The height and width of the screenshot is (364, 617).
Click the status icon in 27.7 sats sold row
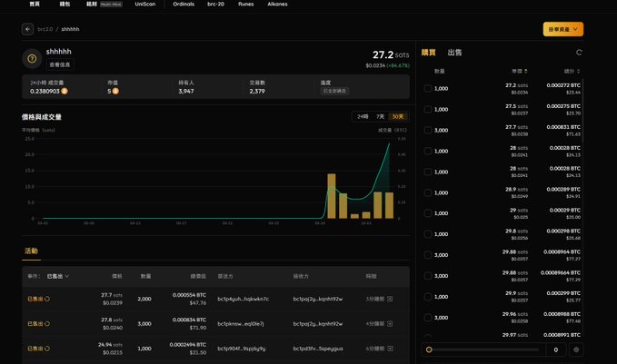click(x=47, y=299)
